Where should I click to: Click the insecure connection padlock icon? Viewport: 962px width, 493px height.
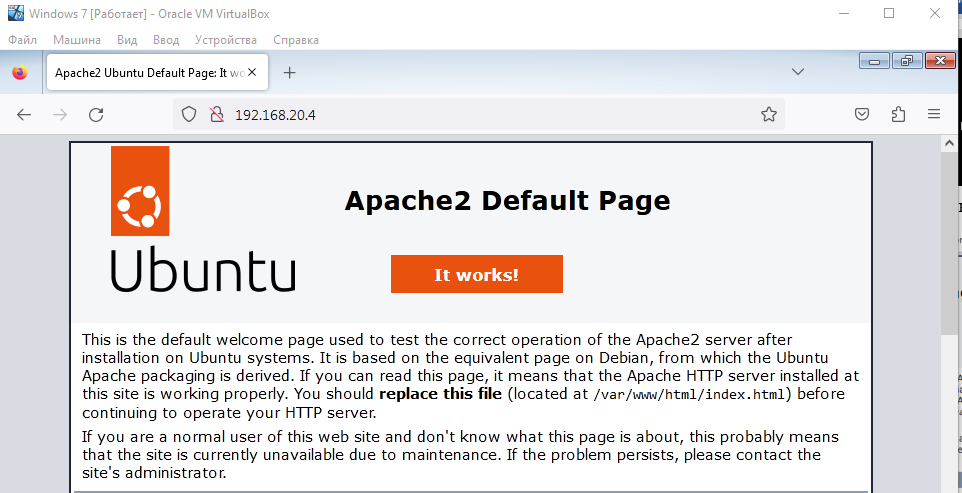click(217, 114)
